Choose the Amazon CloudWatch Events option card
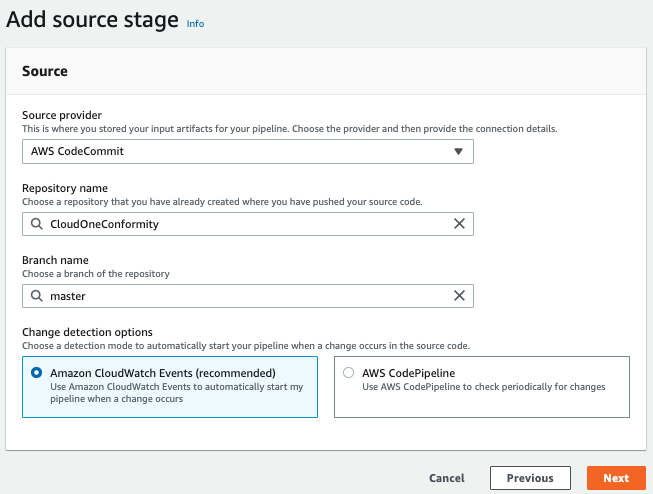 [x=170, y=387]
